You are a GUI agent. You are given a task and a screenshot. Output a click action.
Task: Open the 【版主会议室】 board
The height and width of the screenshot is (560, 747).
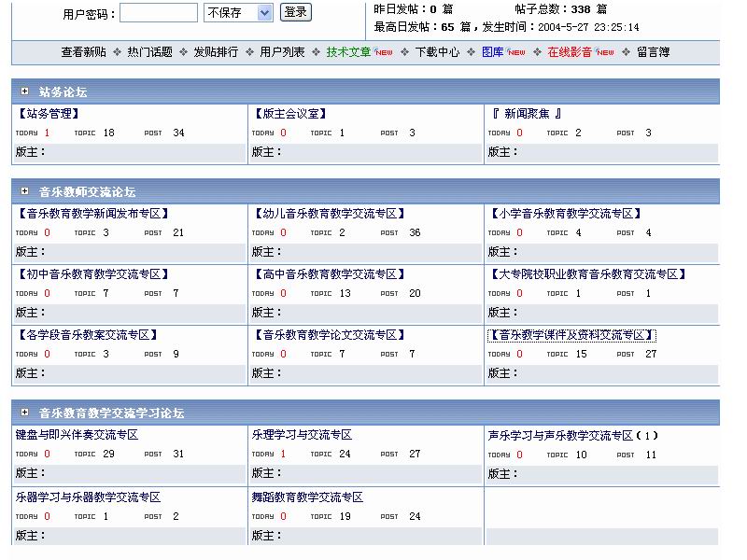coord(289,113)
